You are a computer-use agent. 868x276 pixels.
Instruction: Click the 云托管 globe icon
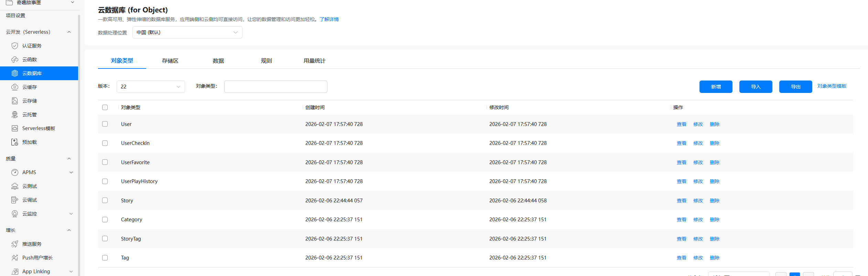point(15,115)
